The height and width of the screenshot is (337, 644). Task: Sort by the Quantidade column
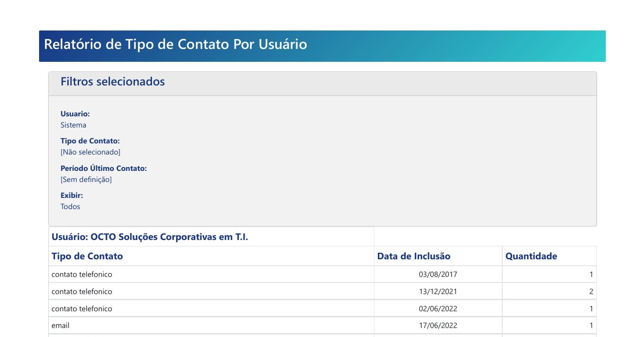(531, 256)
